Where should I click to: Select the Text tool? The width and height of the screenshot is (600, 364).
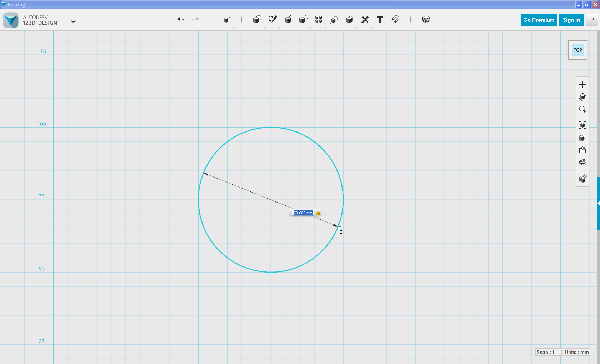[x=380, y=20]
